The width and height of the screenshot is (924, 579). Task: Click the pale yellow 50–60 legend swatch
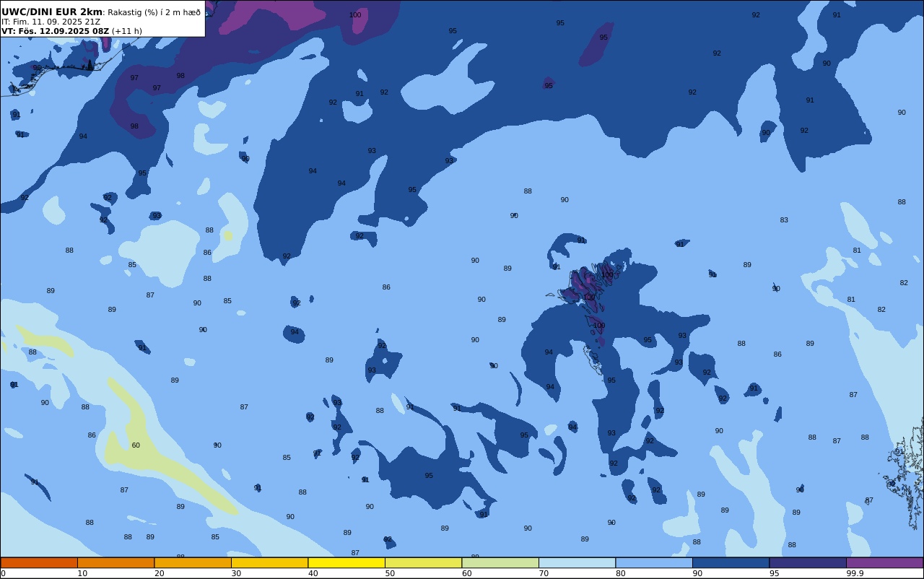[x=423, y=562]
